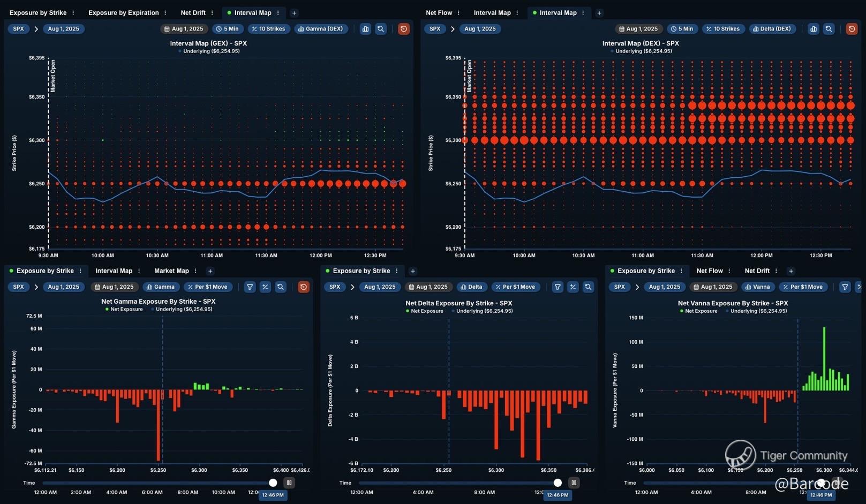This screenshot has height=504, width=866.
Task: Click filter funnel icon in Net Vanna panel
Action: pyautogui.click(x=845, y=287)
